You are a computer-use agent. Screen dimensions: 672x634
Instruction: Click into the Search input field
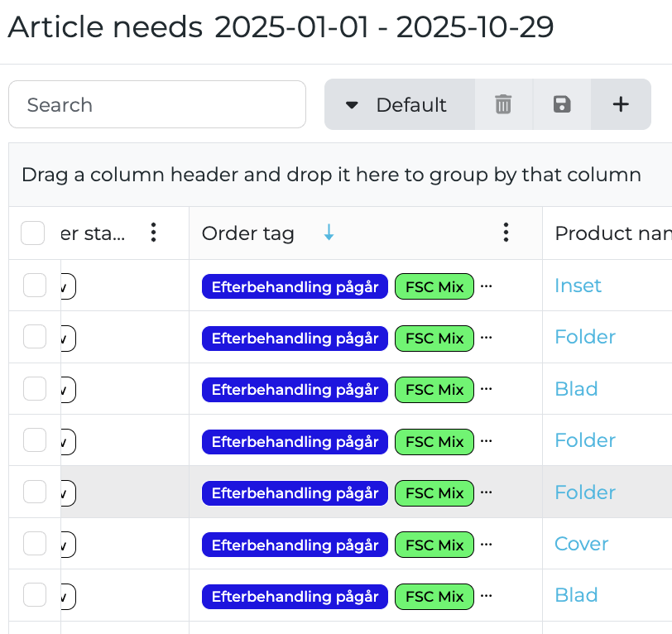[x=157, y=104]
